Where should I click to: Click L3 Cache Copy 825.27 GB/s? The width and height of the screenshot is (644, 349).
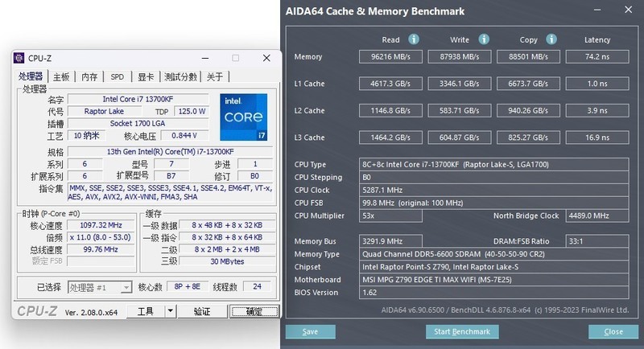coord(528,138)
